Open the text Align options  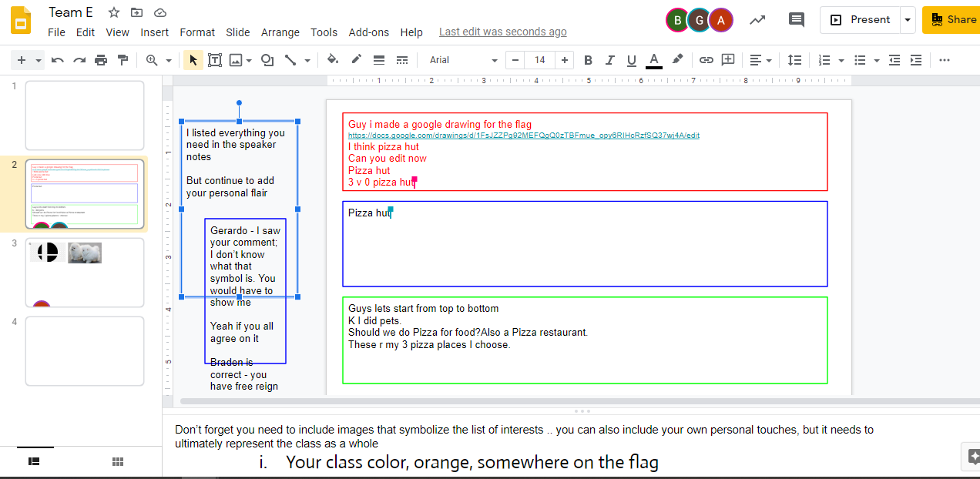coord(756,60)
